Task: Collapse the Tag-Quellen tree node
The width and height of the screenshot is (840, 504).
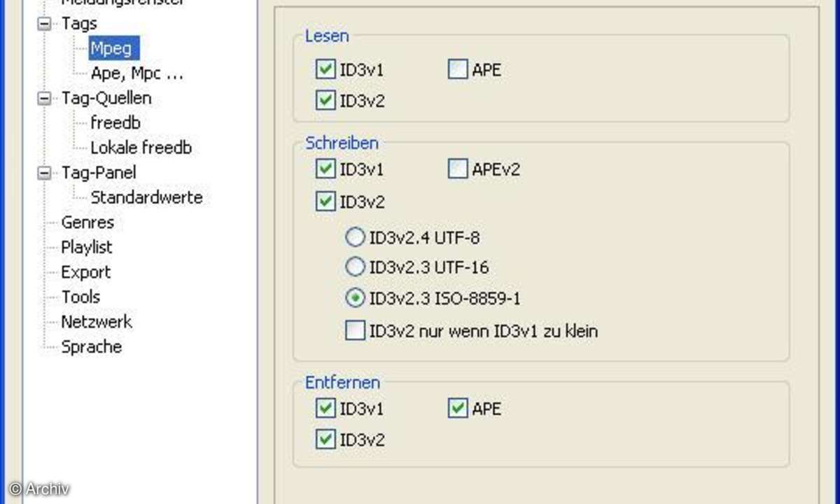Action: point(45,99)
